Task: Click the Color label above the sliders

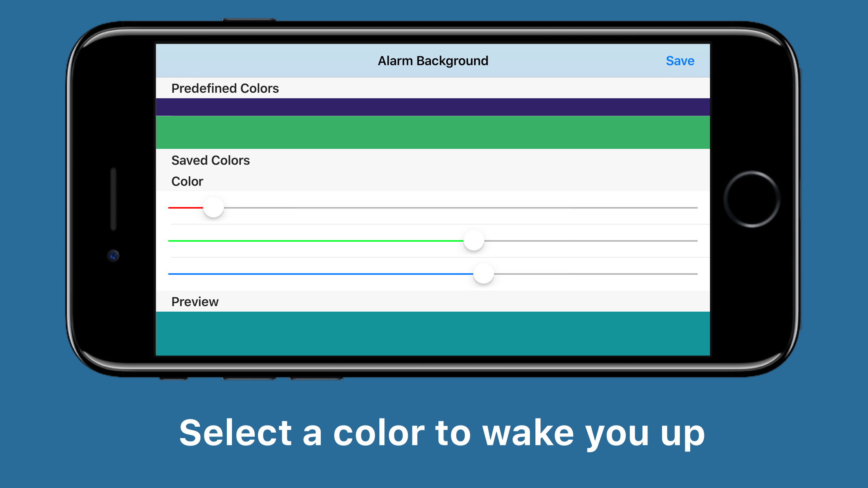Action: [x=187, y=181]
